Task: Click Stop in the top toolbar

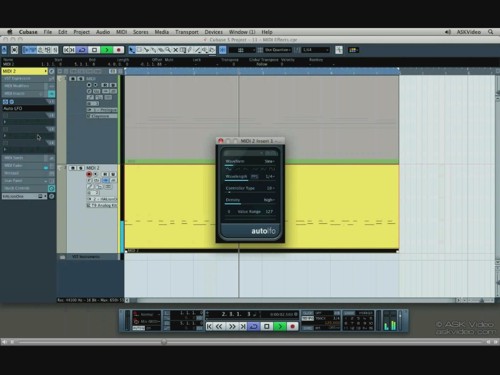Action: pos(95,50)
